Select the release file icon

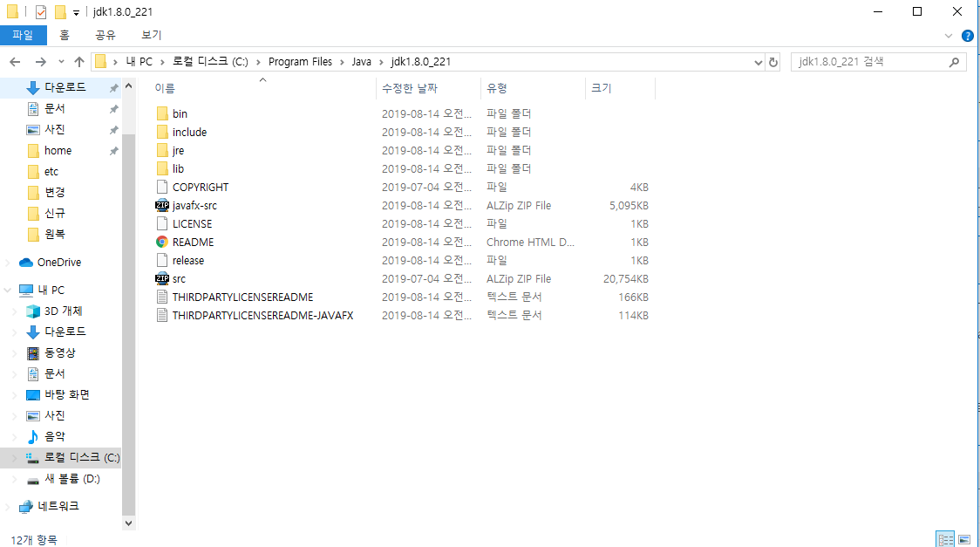(162, 261)
